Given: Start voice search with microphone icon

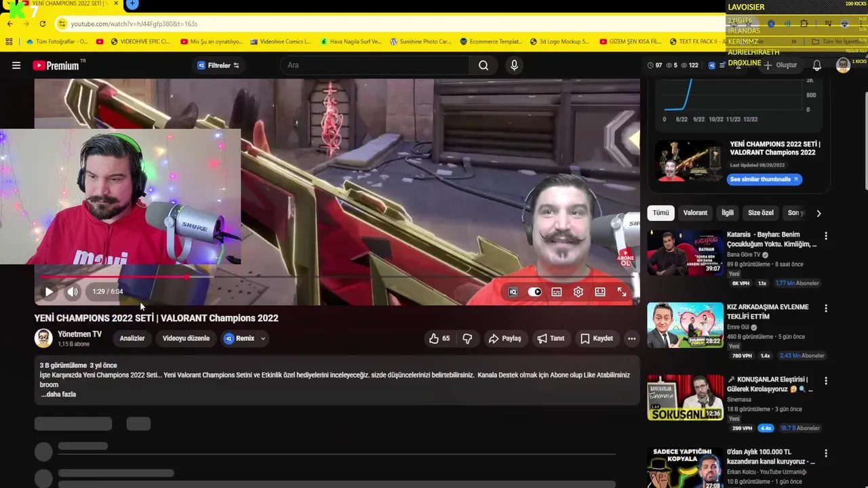Looking at the screenshot, I should pos(514,65).
